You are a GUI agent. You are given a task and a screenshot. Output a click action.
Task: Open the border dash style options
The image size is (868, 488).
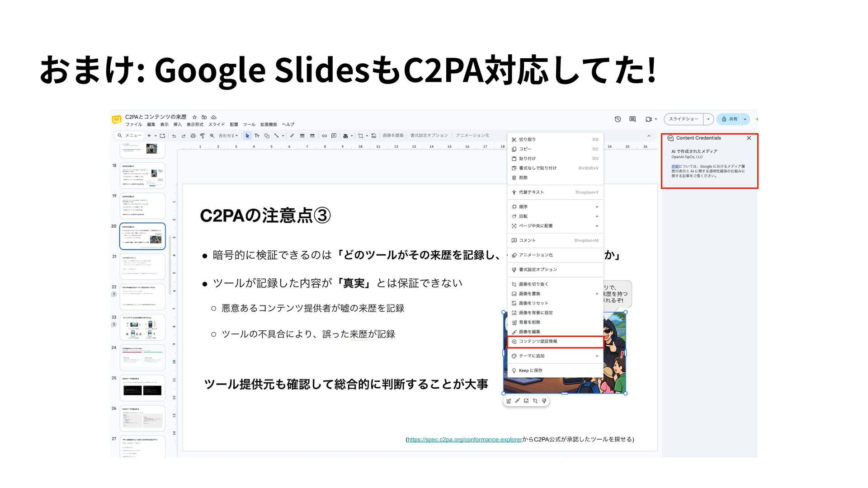pos(312,136)
